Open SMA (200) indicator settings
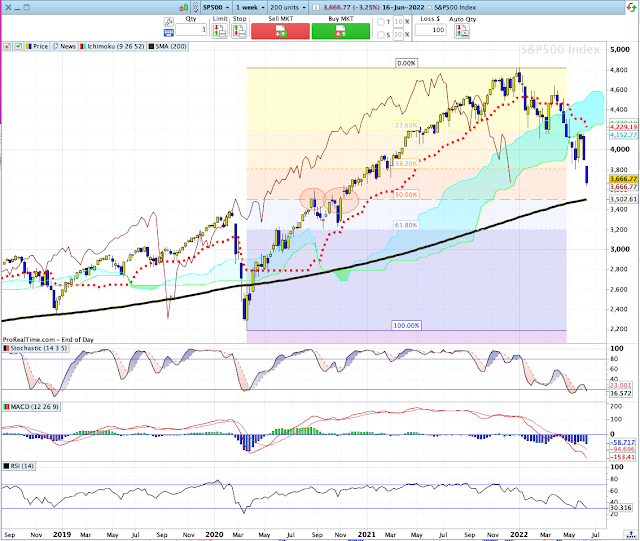 click(167, 47)
